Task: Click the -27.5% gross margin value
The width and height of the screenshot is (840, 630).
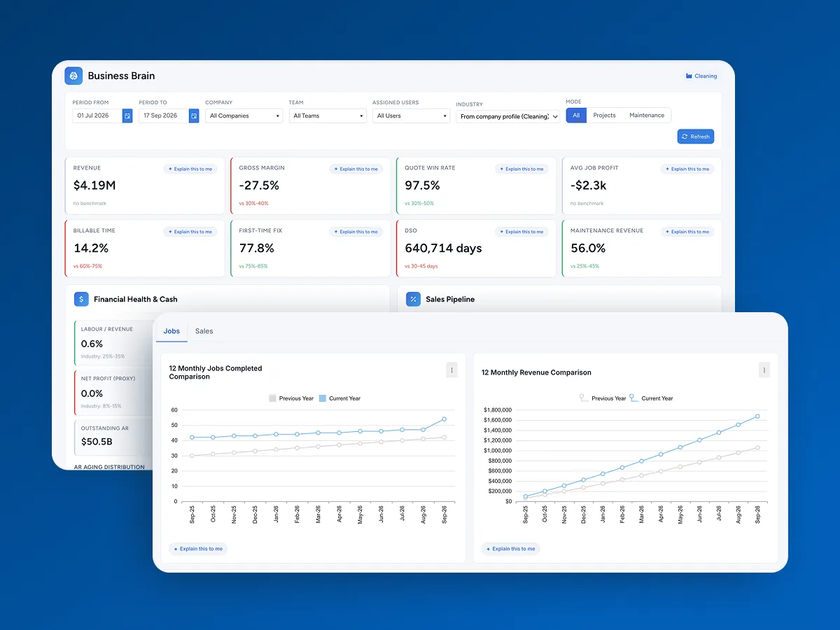Action: click(259, 185)
